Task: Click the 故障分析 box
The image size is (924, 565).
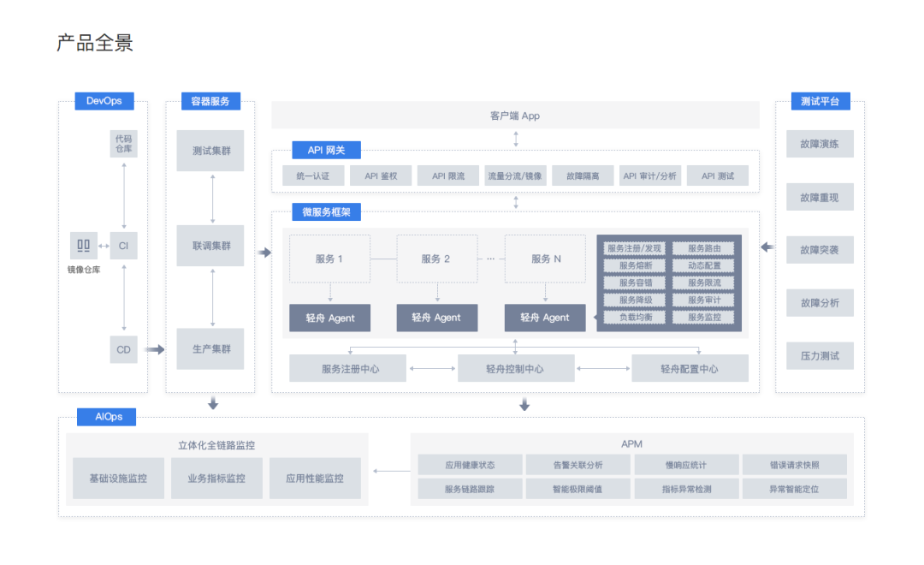Action: tap(820, 302)
